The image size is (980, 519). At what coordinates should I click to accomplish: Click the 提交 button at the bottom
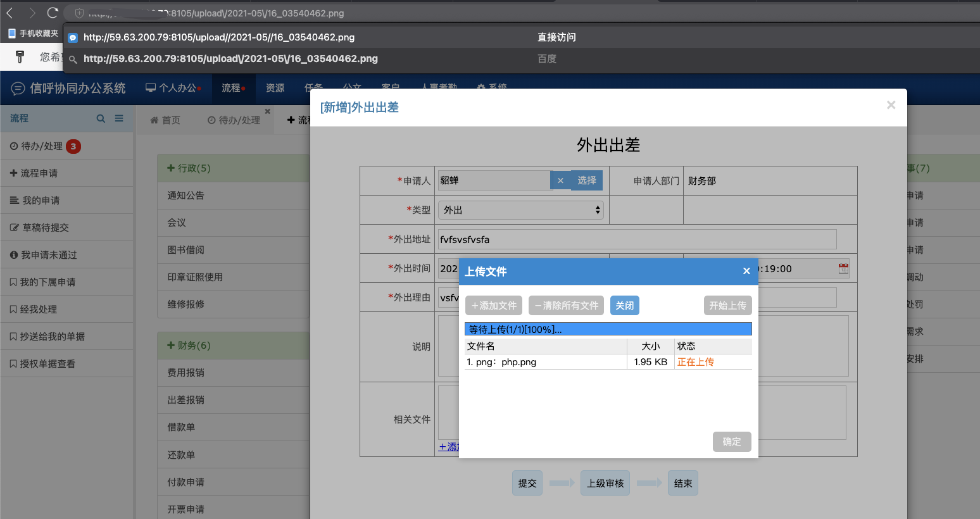click(x=527, y=482)
